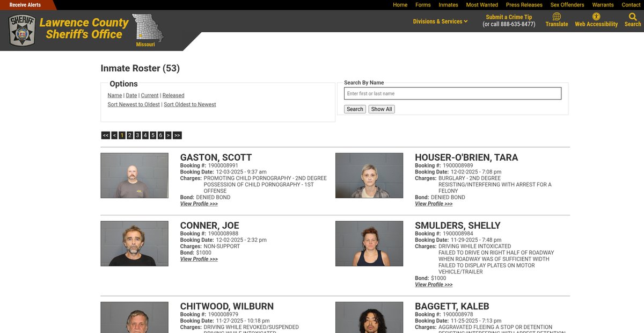Click the name GASTON, SCOTT
The width and height of the screenshot is (644, 333).
216,158
